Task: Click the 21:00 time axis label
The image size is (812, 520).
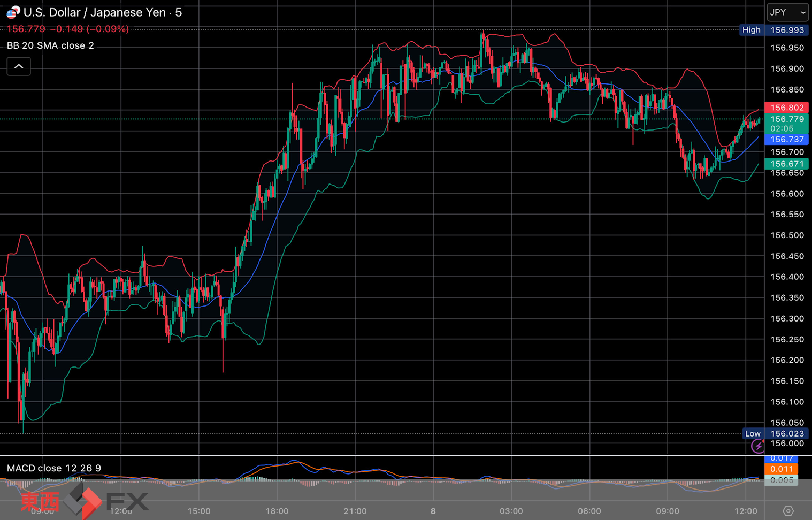Action: [355, 511]
